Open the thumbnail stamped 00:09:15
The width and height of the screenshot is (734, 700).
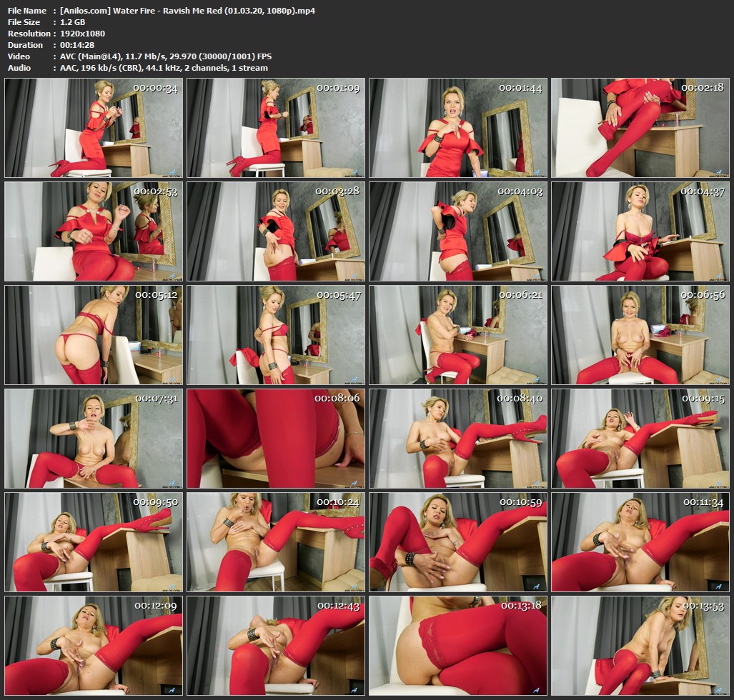click(640, 439)
